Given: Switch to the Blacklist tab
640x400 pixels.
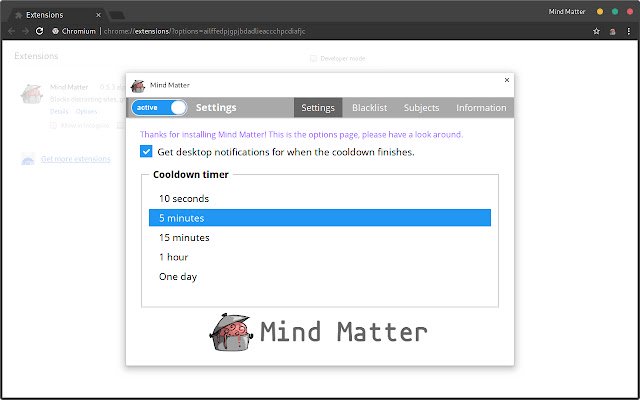Looking at the screenshot, I should coord(369,108).
